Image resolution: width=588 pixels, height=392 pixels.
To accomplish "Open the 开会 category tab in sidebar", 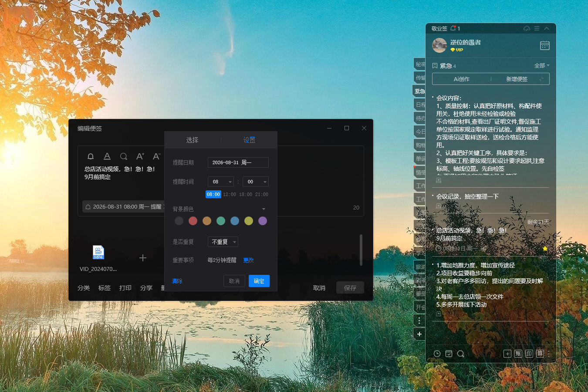I will pos(419,307).
